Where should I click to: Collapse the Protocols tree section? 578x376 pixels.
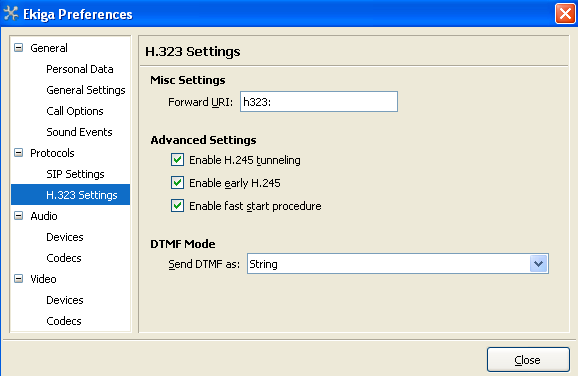pos(18,153)
